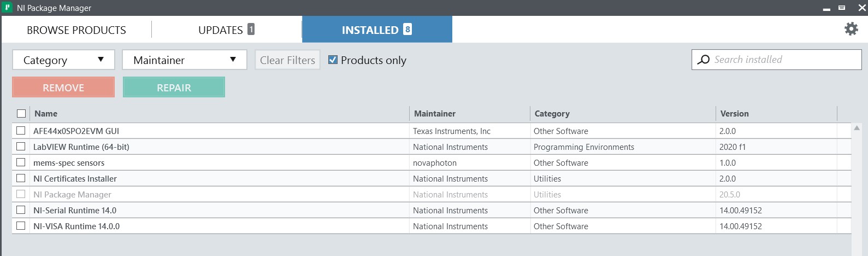Open the Updates tab

[221, 30]
